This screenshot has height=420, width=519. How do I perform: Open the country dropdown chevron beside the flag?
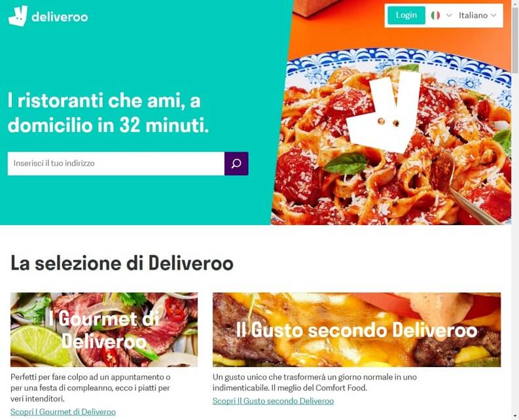pyautogui.click(x=449, y=15)
